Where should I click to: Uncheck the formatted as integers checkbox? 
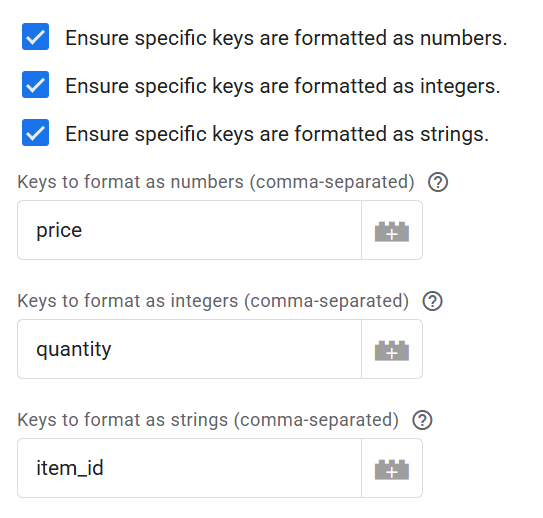[35, 84]
